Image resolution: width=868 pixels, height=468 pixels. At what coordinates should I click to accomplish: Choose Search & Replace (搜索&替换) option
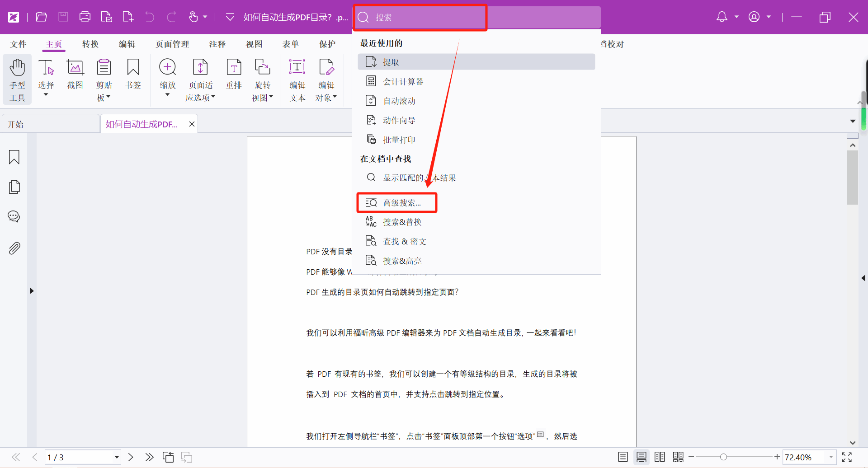pyautogui.click(x=402, y=222)
